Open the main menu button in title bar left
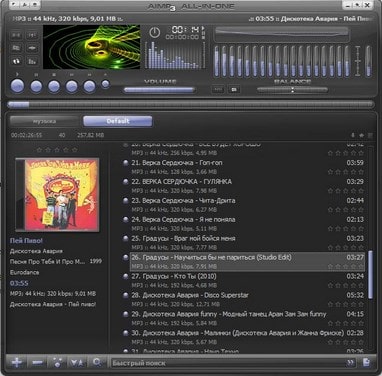This screenshot has height=376, width=382. 13,5
